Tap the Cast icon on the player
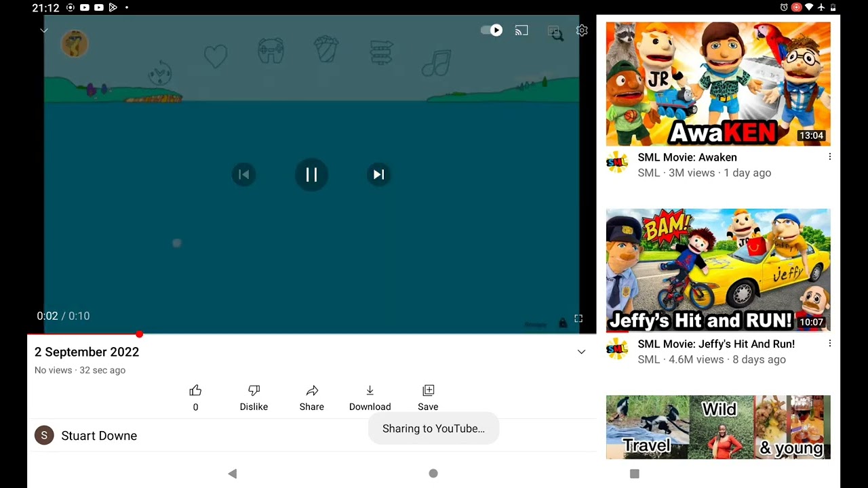 click(521, 30)
